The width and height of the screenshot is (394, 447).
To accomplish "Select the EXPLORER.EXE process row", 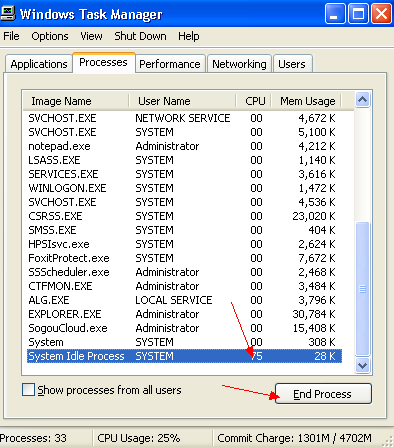I will (x=184, y=314).
